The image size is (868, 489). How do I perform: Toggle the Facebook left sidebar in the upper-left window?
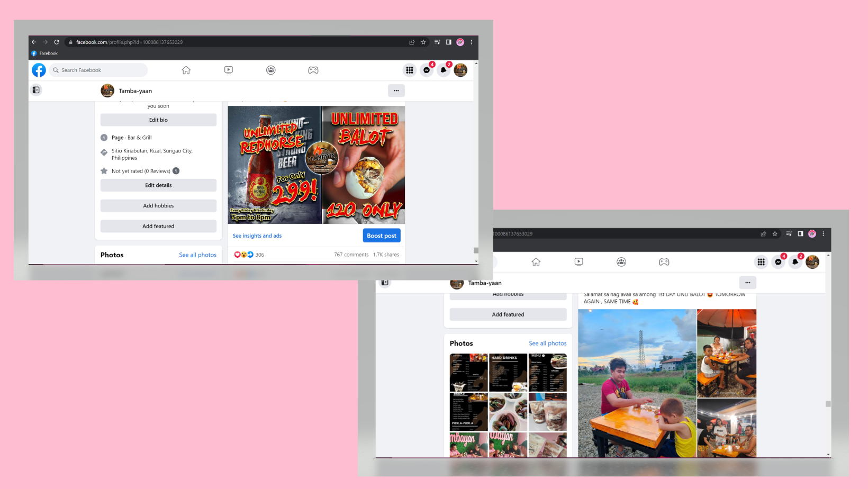36,90
